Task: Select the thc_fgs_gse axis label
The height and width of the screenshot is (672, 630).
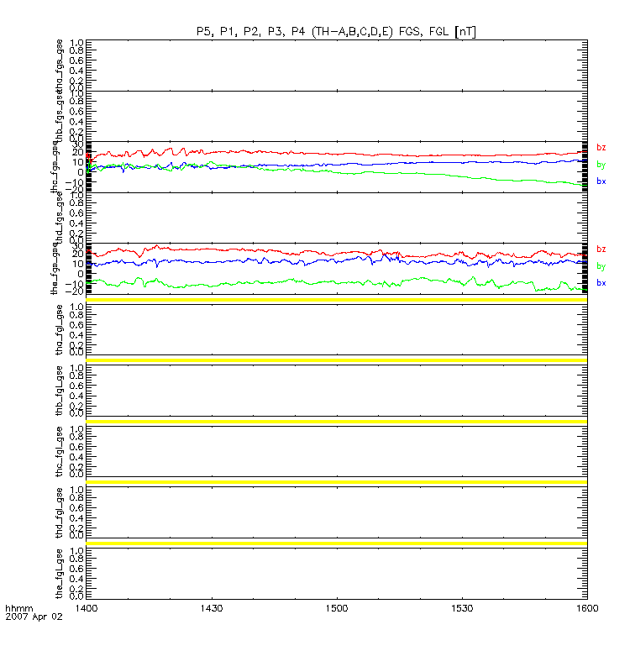Action: coord(55,168)
